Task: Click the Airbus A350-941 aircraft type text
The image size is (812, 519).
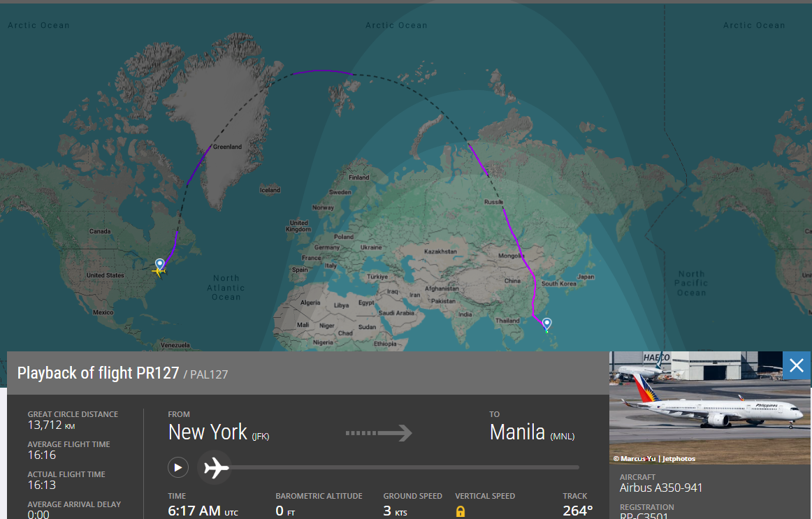Action: click(661, 488)
